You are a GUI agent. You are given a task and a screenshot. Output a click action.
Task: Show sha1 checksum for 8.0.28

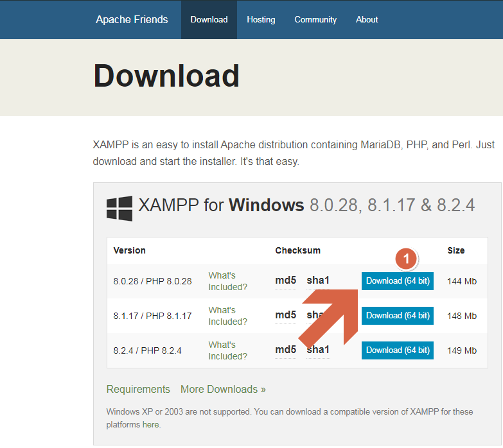pos(318,280)
